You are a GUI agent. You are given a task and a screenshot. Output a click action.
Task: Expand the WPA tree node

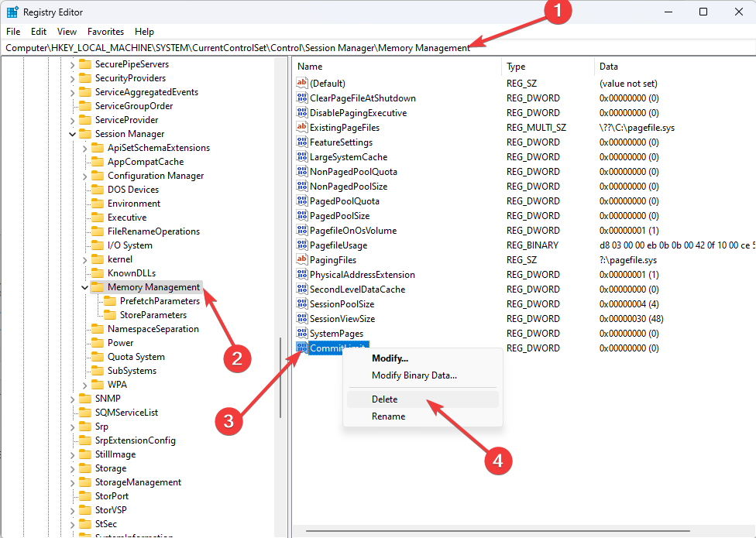pos(85,385)
